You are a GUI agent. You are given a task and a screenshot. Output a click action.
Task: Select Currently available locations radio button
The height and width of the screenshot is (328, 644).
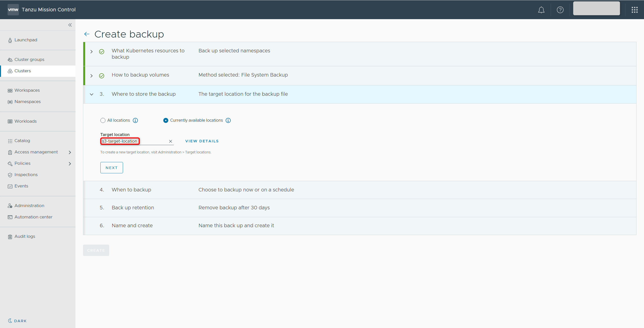pos(166,120)
